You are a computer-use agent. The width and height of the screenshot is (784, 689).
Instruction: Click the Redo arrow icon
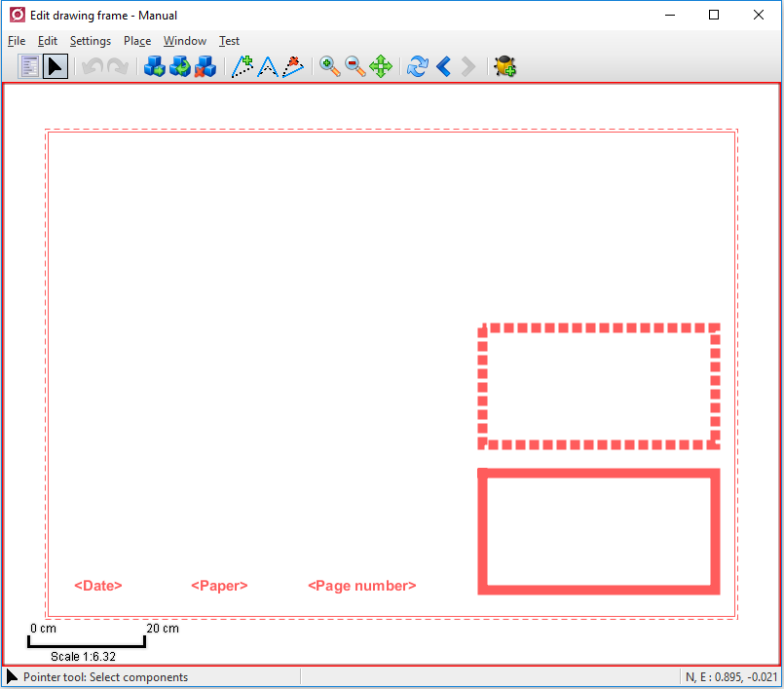point(118,66)
